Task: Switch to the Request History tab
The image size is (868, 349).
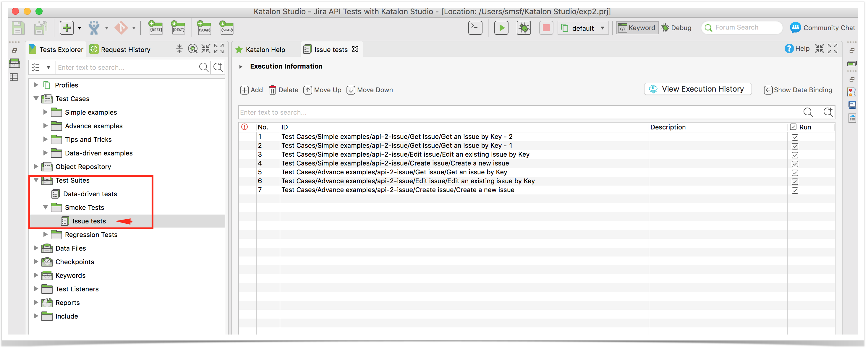Action: [x=121, y=50]
